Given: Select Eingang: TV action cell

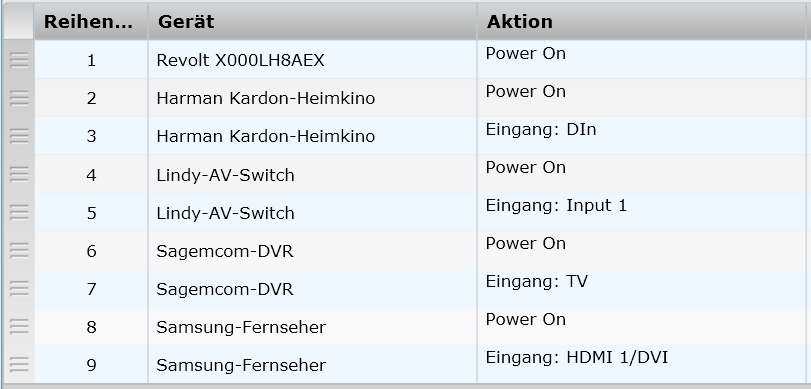Looking at the screenshot, I should tap(641, 288).
